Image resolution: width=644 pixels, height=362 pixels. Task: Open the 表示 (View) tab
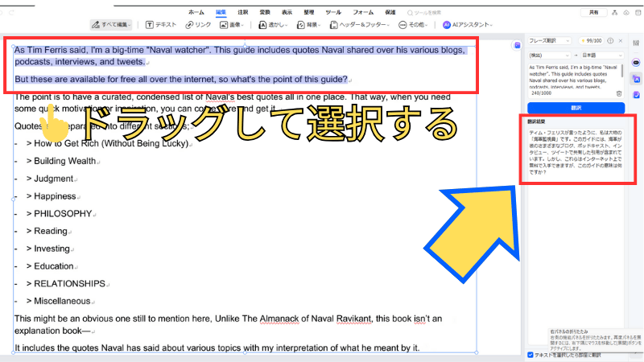coord(287,12)
